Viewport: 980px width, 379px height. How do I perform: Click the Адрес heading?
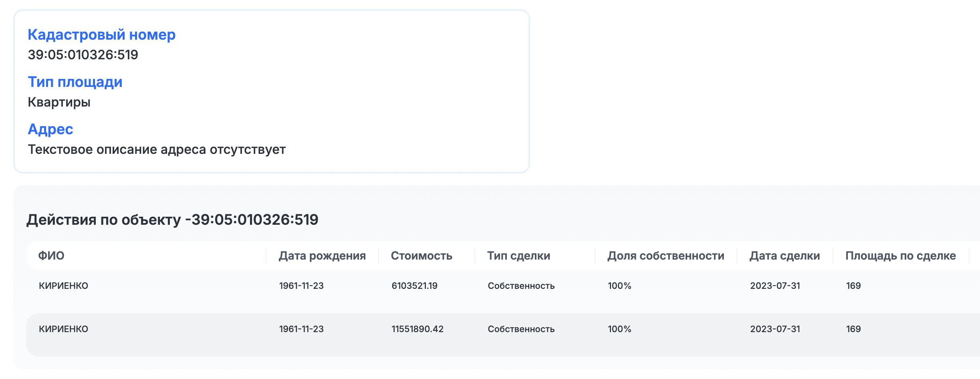tap(50, 129)
